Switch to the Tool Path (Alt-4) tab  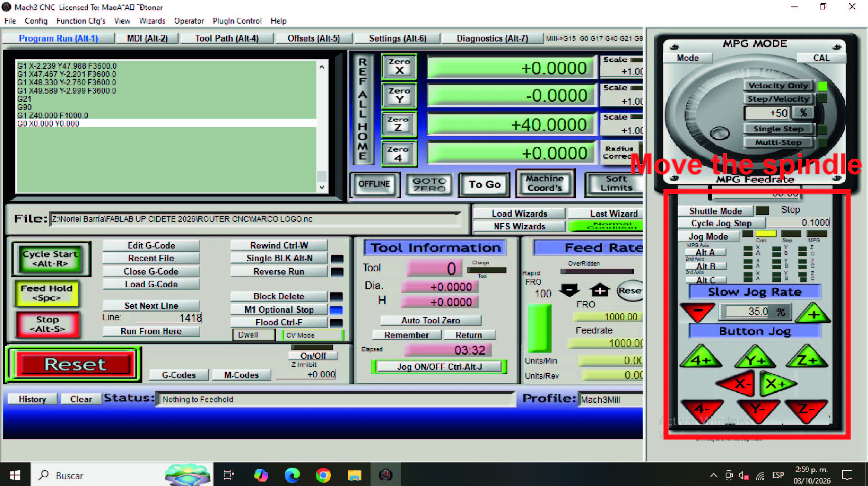pos(227,38)
